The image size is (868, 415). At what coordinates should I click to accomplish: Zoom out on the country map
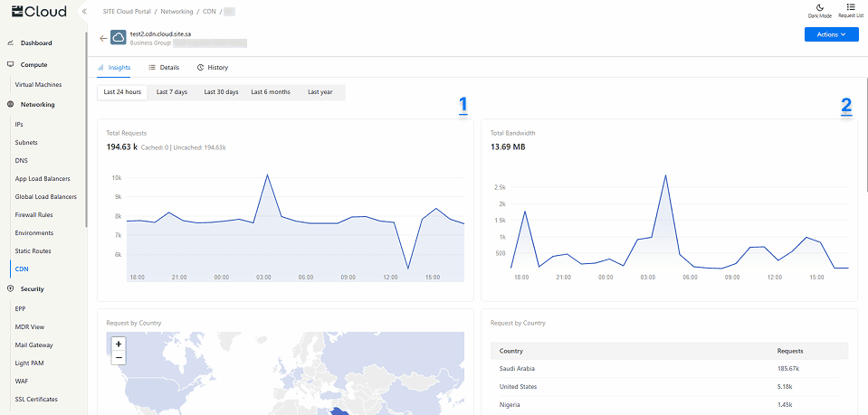(x=119, y=358)
